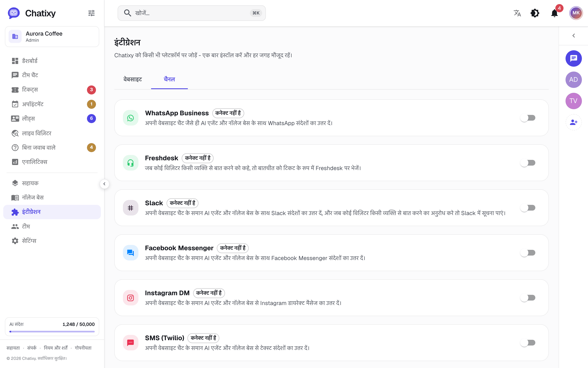Open लाइव विज़िटर in sidebar
The height and width of the screenshot is (368, 588).
52,133
